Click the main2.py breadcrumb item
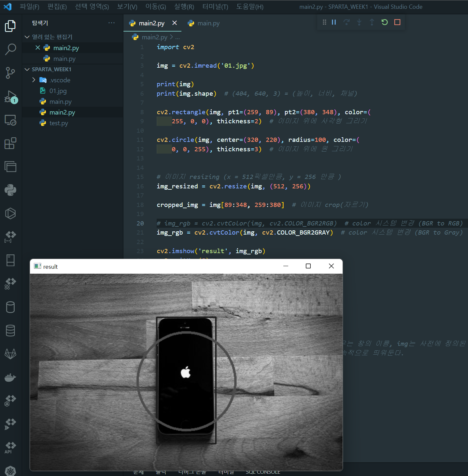468x476 pixels. [x=154, y=37]
